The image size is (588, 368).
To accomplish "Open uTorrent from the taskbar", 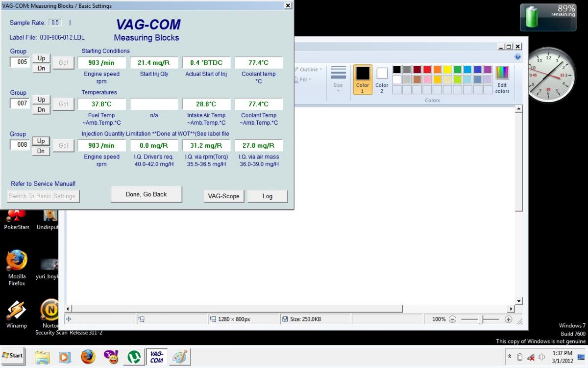I will 133,357.
